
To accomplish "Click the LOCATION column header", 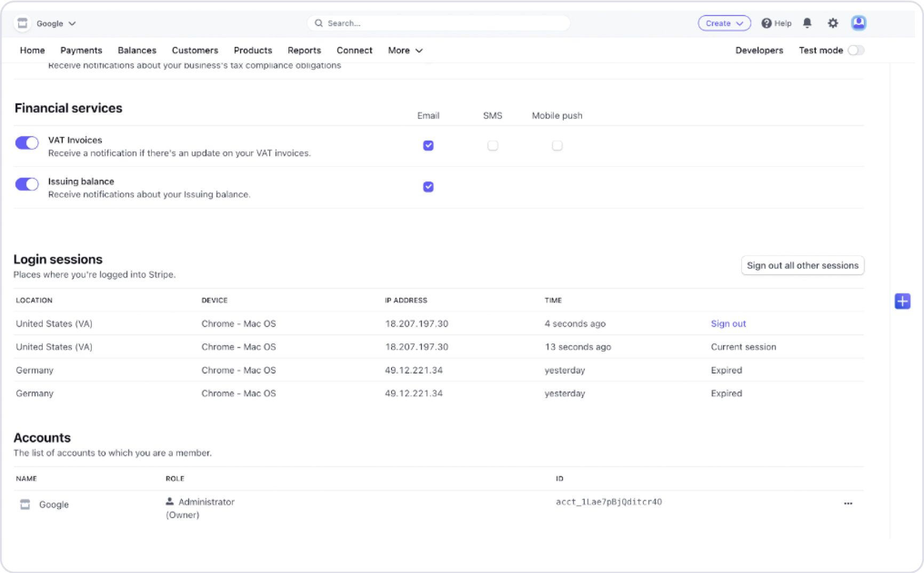I will (34, 300).
